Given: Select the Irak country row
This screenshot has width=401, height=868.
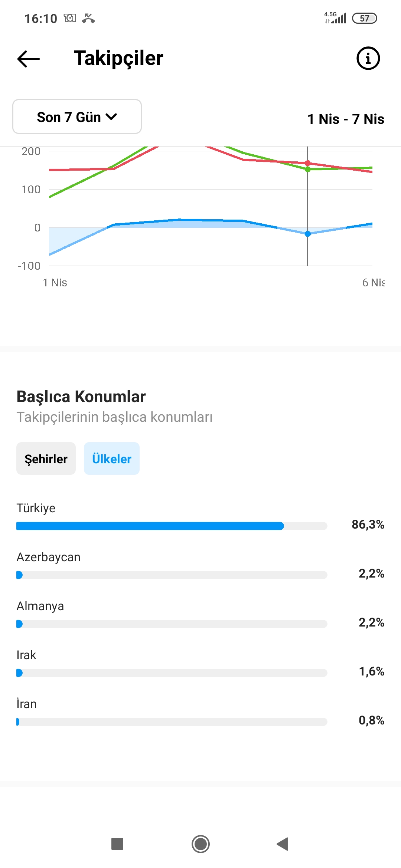Looking at the screenshot, I should [200, 664].
